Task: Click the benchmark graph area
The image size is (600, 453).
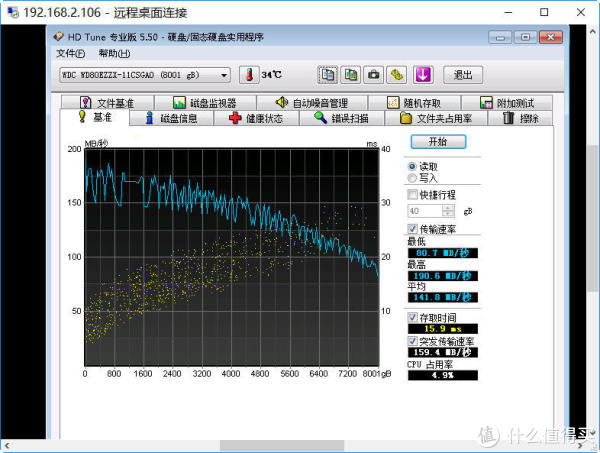Action: [232, 257]
